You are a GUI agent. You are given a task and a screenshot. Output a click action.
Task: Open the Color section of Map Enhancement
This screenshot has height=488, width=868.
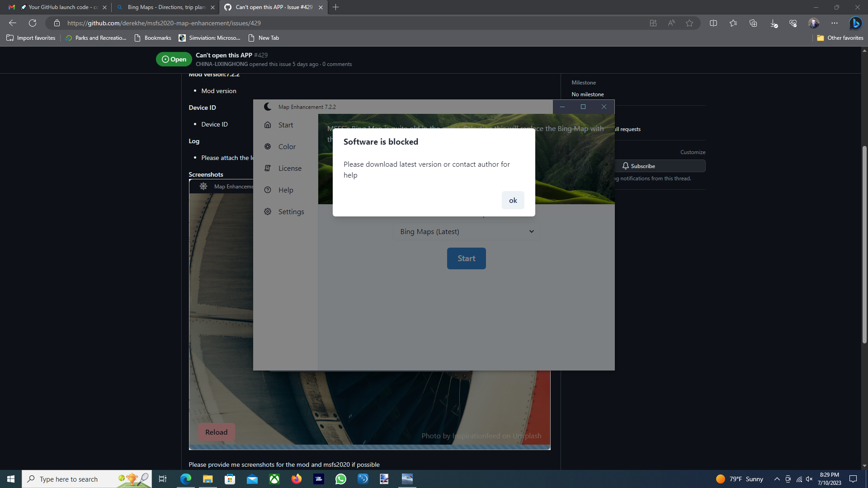pyautogui.click(x=287, y=146)
